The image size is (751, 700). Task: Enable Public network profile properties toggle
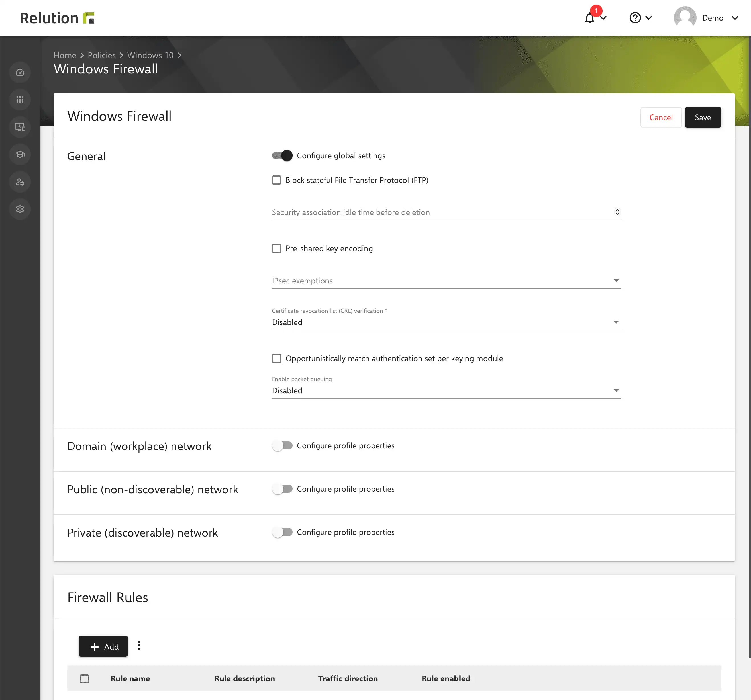282,489
